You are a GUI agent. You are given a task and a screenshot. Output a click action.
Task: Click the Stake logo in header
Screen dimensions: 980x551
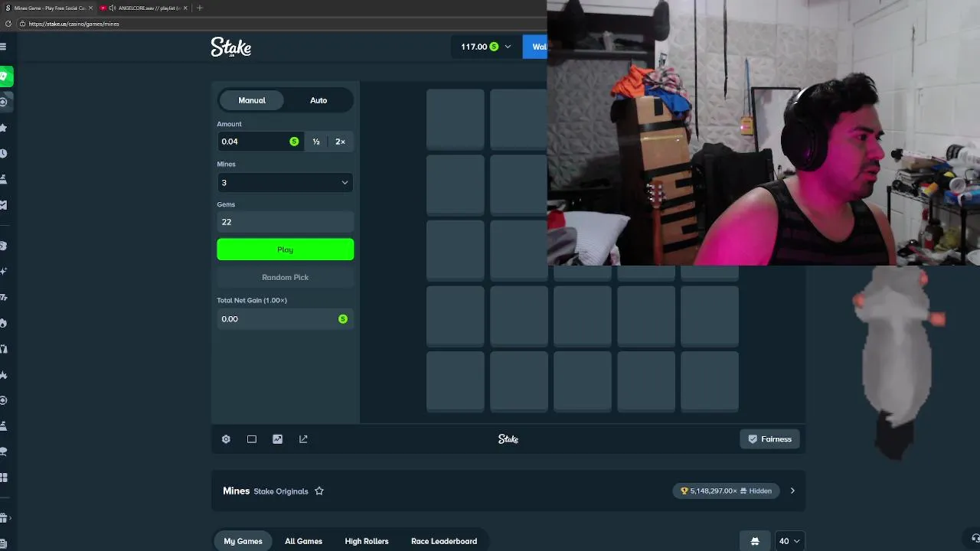[x=231, y=47]
